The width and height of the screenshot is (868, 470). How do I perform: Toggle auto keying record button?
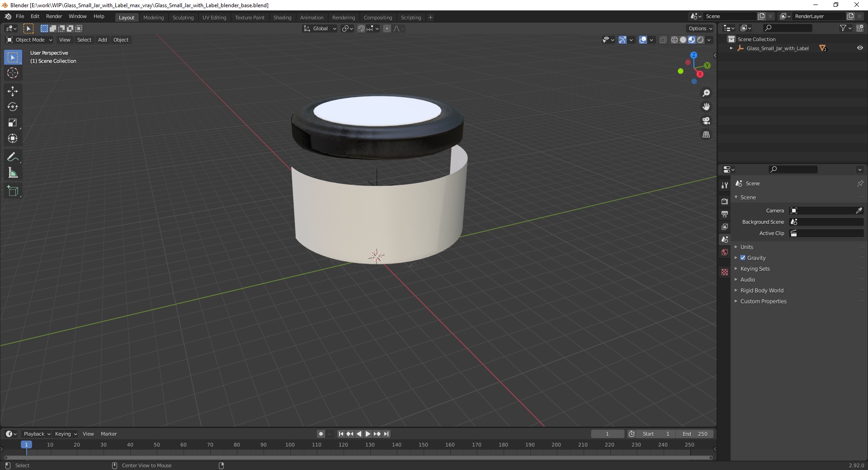point(321,434)
